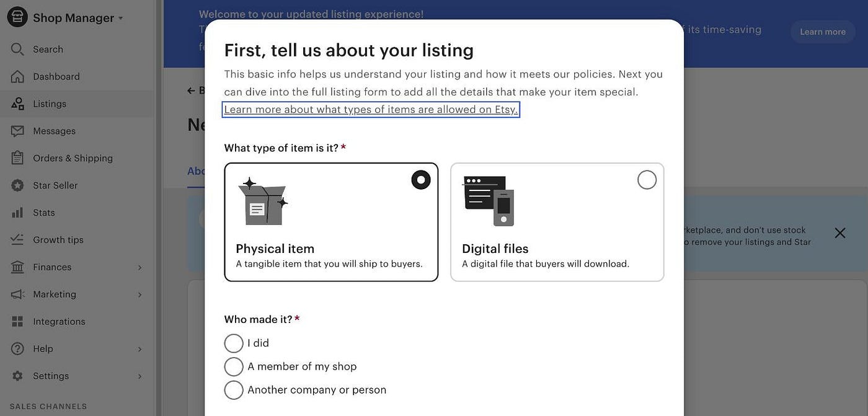Expand the Settings submenu chevron
Viewport: 868px width, 416px height.
tap(139, 376)
